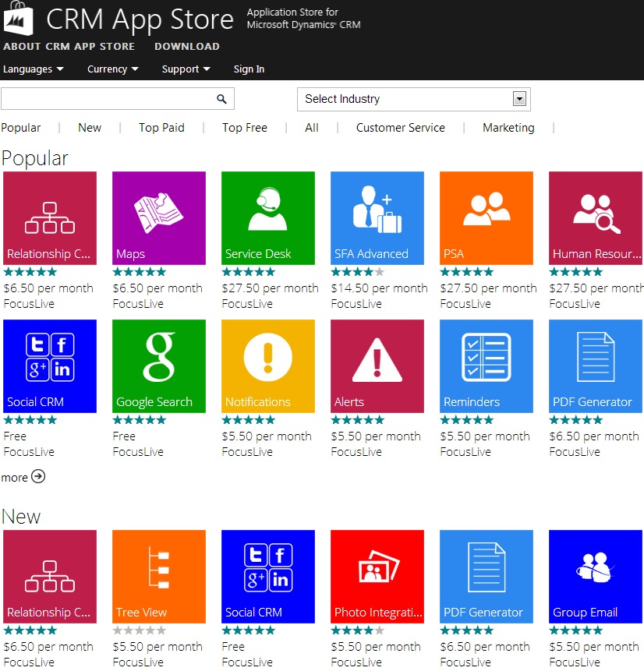Switch to the Top Paid tab

[161, 128]
